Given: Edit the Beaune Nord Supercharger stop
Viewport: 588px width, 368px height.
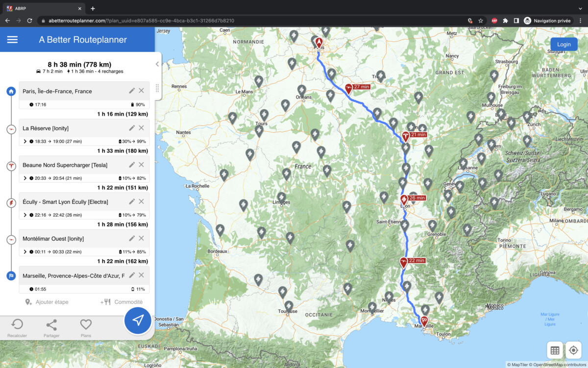Looking at the screenshot, I should point(132,165).
